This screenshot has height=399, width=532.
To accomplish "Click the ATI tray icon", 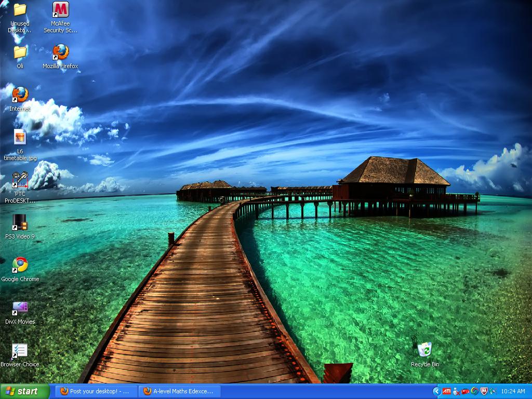I will (446, 391).
